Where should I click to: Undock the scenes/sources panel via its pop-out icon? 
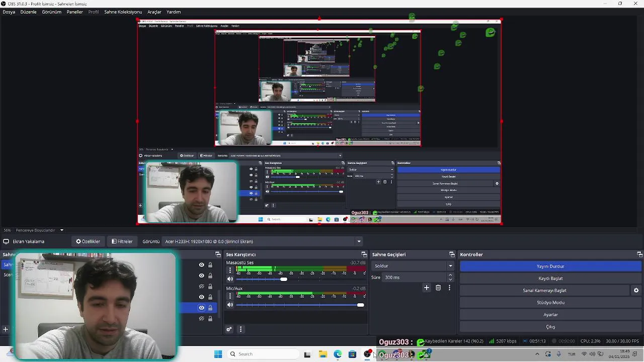pos(218,254)
